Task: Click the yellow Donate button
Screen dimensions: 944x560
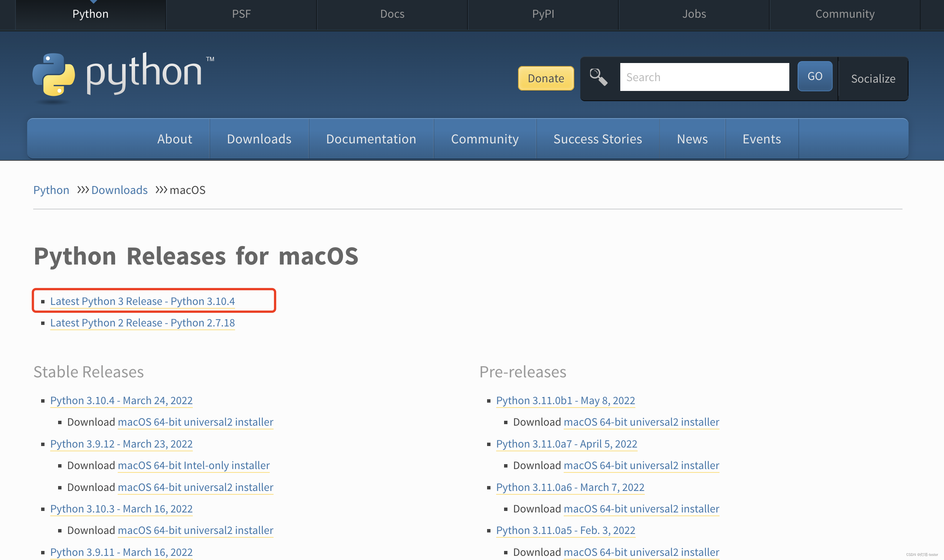Action: tap(546, 78)
